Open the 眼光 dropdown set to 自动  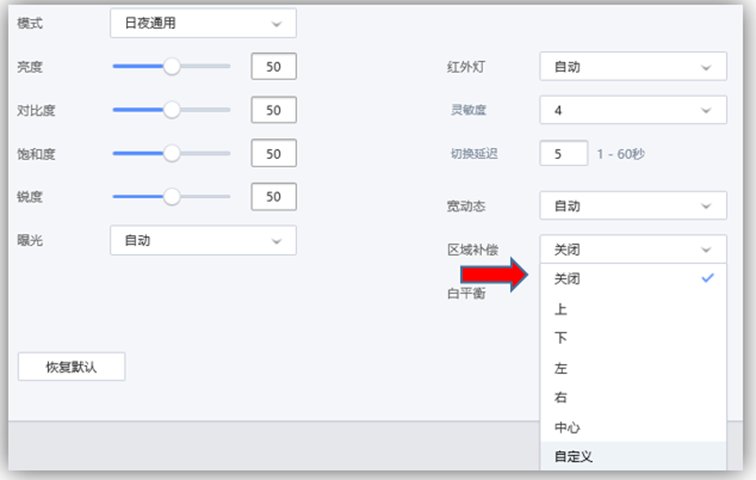(203, 240)
